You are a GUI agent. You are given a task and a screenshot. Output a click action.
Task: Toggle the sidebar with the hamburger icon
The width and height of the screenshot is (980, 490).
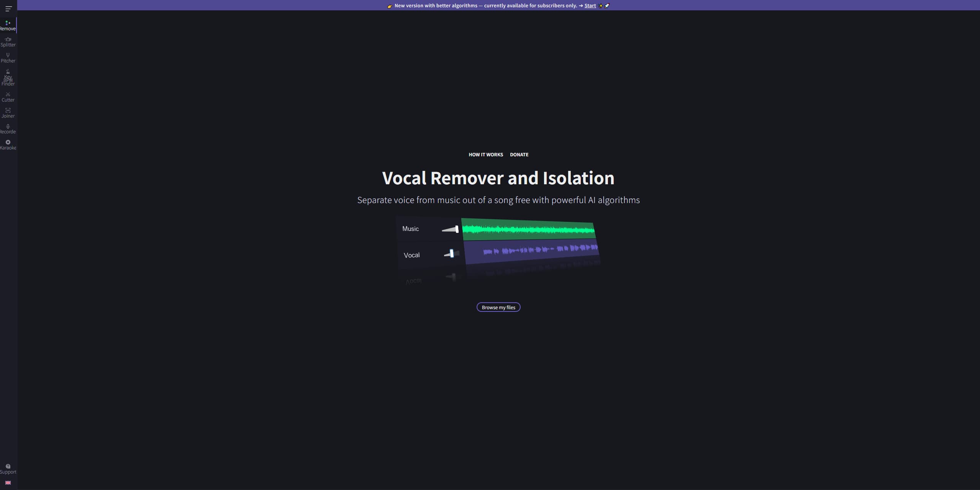point(8,8)
